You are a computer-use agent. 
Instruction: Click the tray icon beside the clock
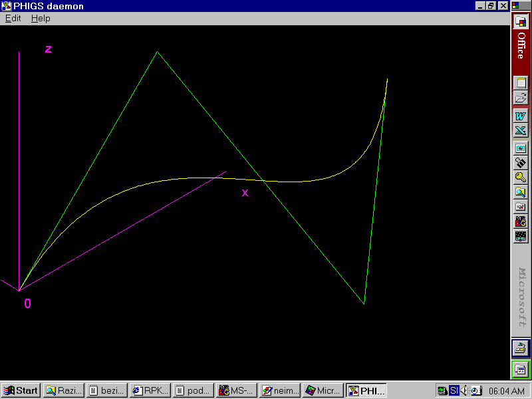[476, 391]
